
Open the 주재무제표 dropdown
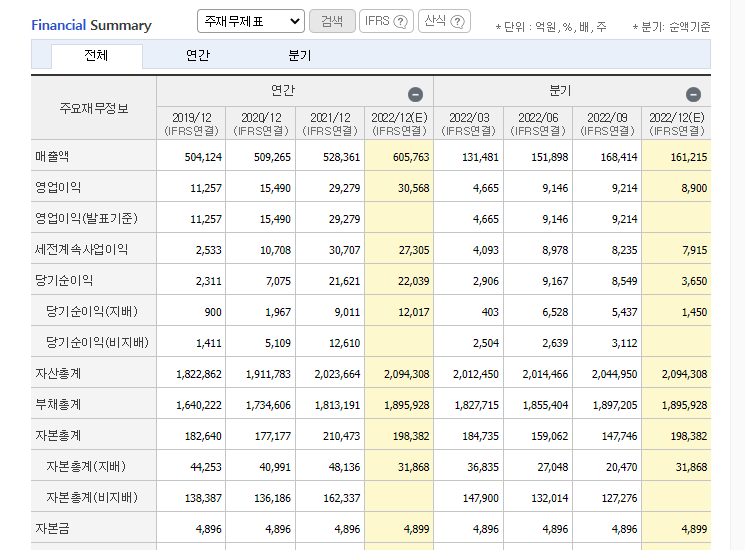(251, 21)
